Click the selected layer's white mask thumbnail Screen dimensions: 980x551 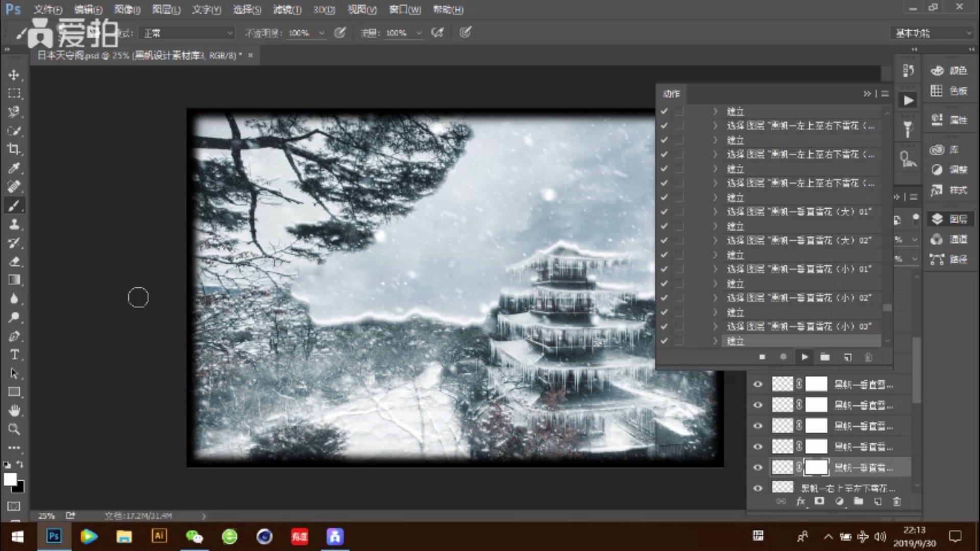816,467
